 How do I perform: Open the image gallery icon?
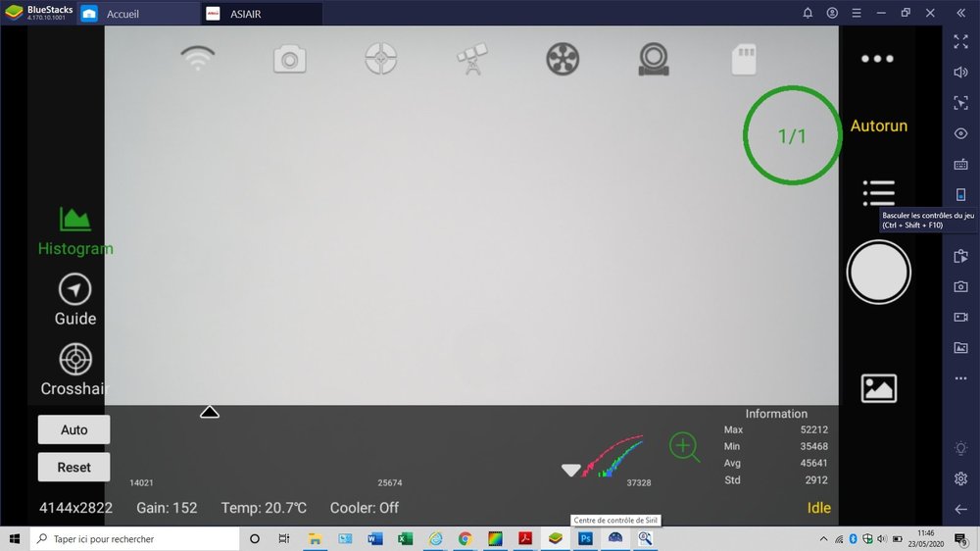point(879,388)
